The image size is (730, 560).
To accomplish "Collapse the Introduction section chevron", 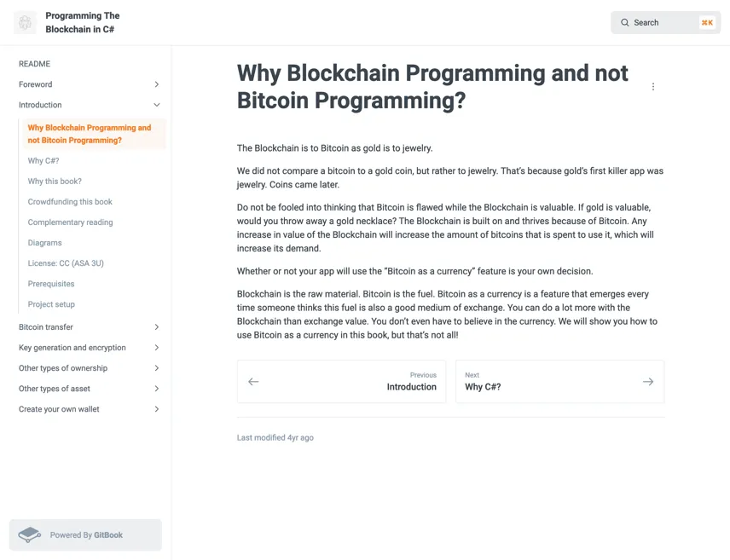I will pos(157,105).
